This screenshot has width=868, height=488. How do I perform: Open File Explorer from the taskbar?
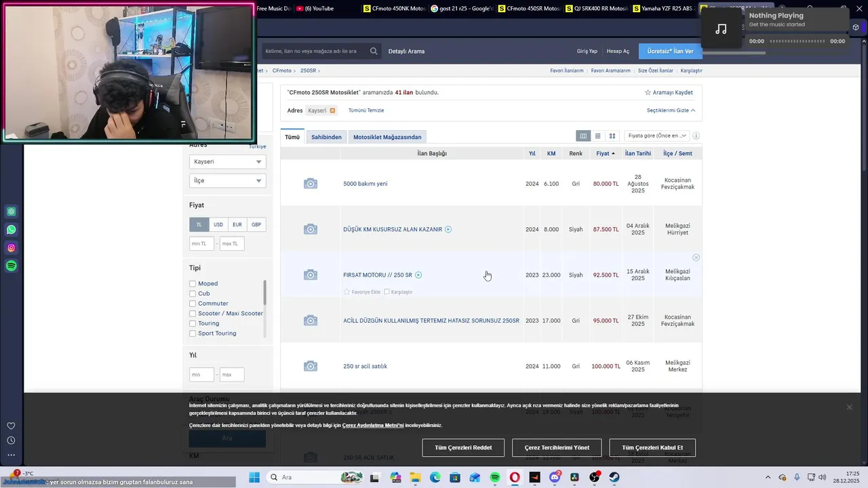point(415,477)
